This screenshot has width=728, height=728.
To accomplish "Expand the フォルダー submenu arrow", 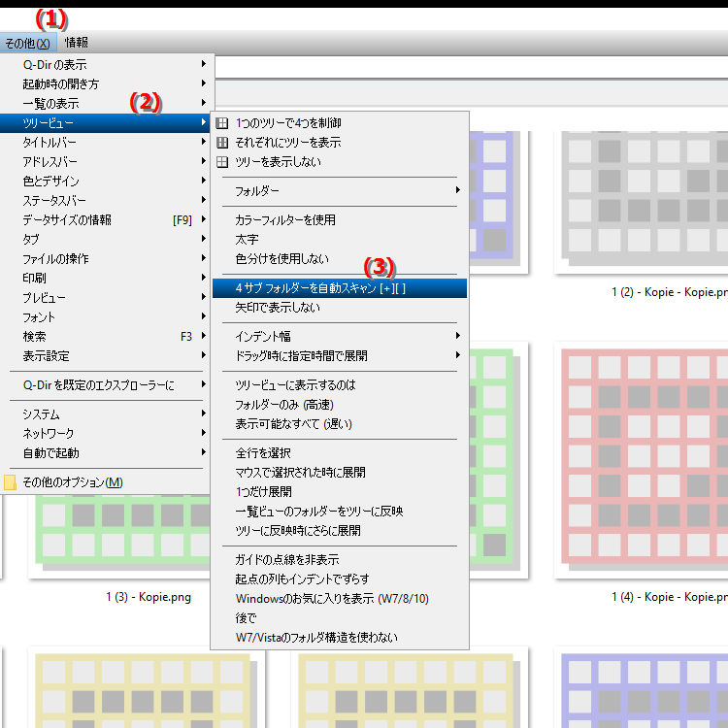I will tap(458, 190).
